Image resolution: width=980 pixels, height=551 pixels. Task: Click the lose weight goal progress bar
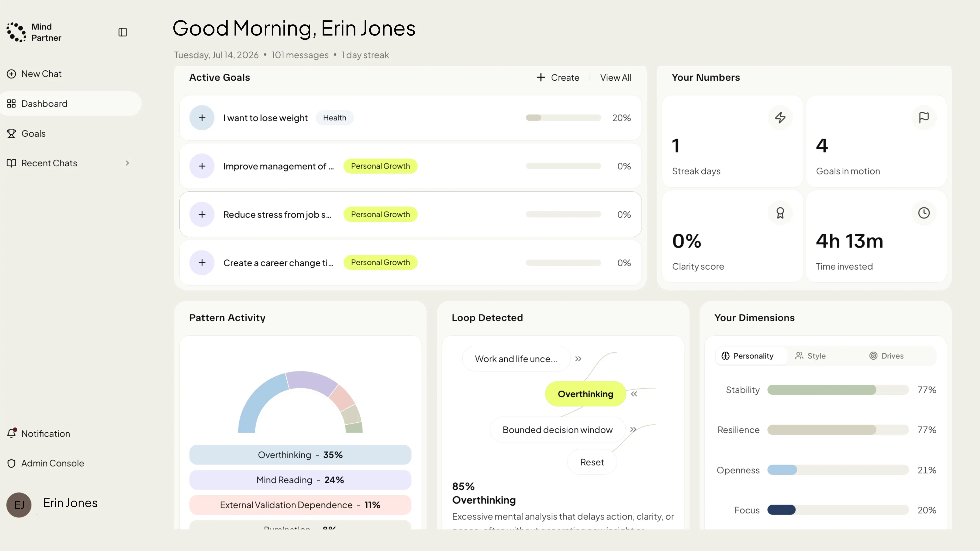[x=563, y=118]
